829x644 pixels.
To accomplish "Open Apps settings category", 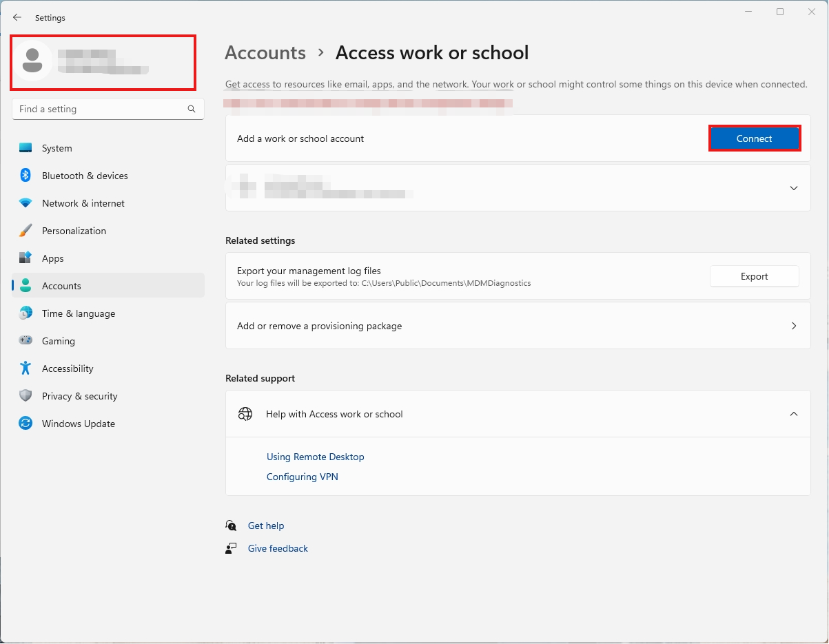I will tap(108, 258).
